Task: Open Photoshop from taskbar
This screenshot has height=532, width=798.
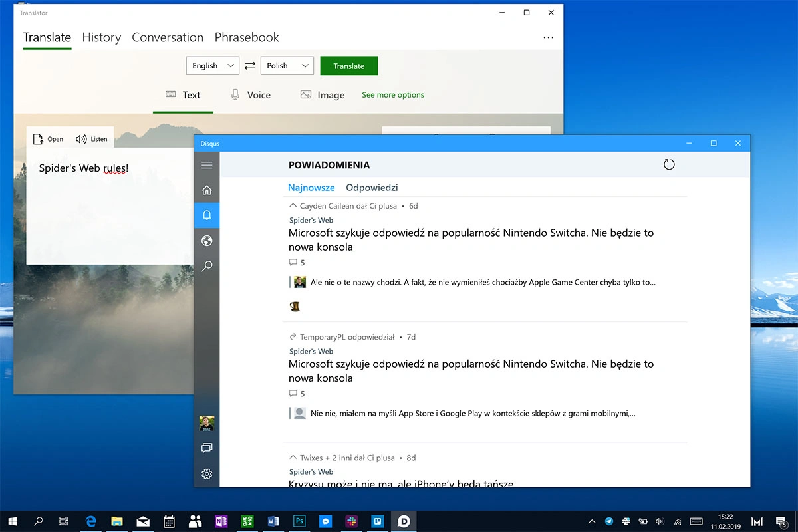Action: click(x=299, y=521)
